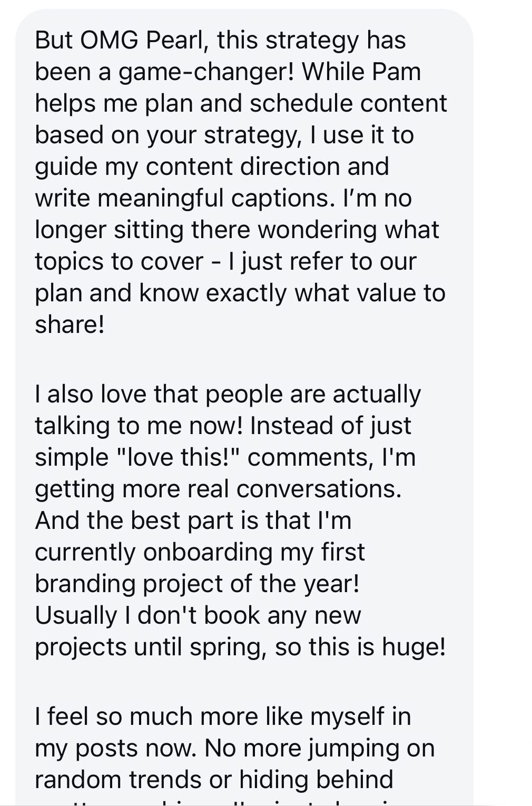
Task: Tap 'longer sitting there wondering what' line
Action: [x=237, y=230]
